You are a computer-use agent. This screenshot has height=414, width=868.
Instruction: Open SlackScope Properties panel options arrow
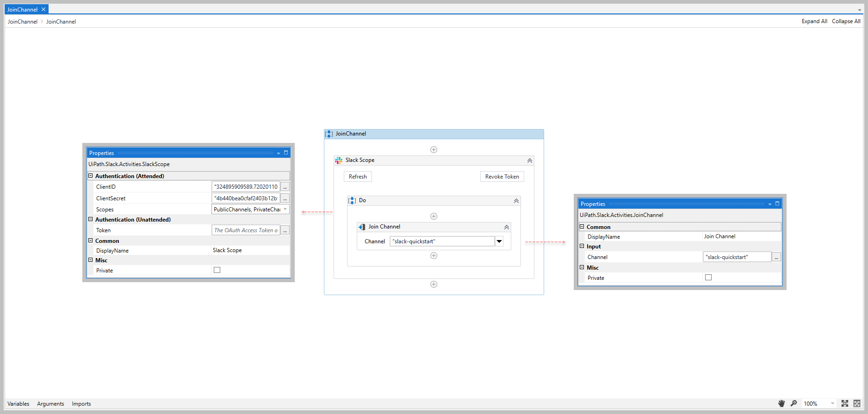(279, 153)
